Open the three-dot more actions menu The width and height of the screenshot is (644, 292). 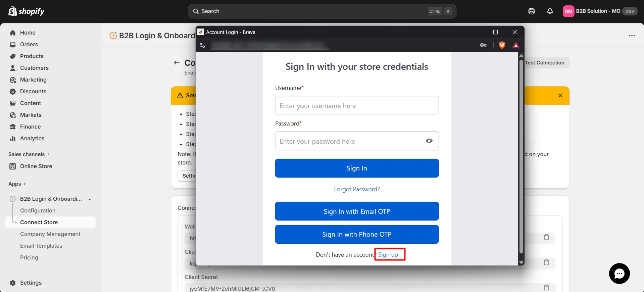tap(632, 36)
